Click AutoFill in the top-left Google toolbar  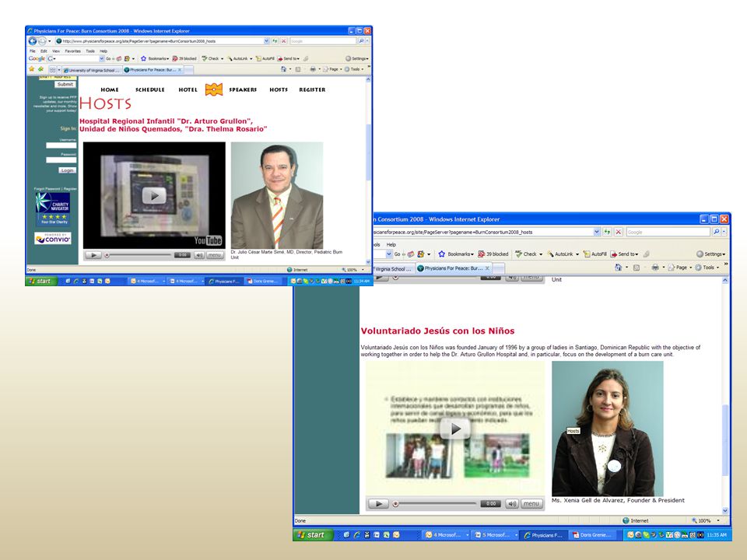point(265,58)
